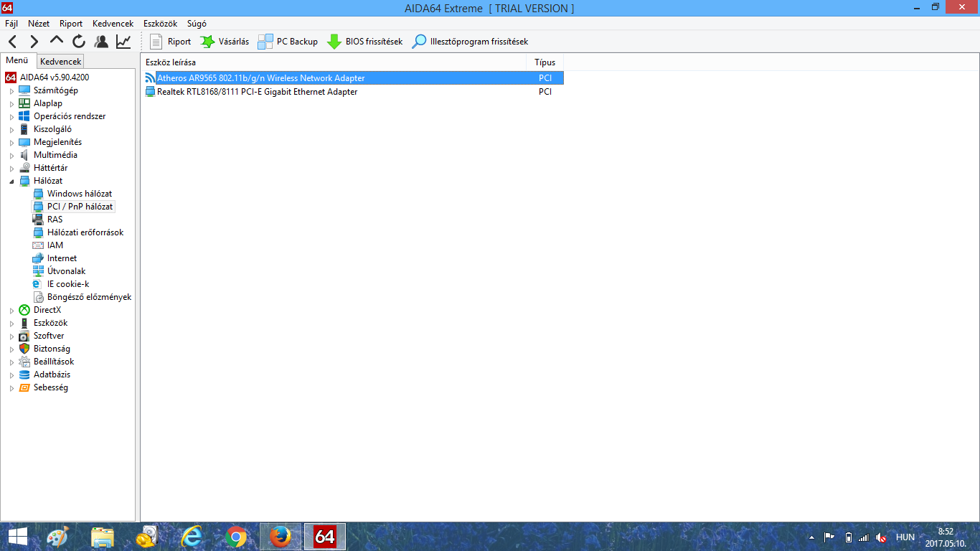Viewport: 980px width, 551px height.
Task: Switch to Firefox in the taskbar
Action: [281, 537]
